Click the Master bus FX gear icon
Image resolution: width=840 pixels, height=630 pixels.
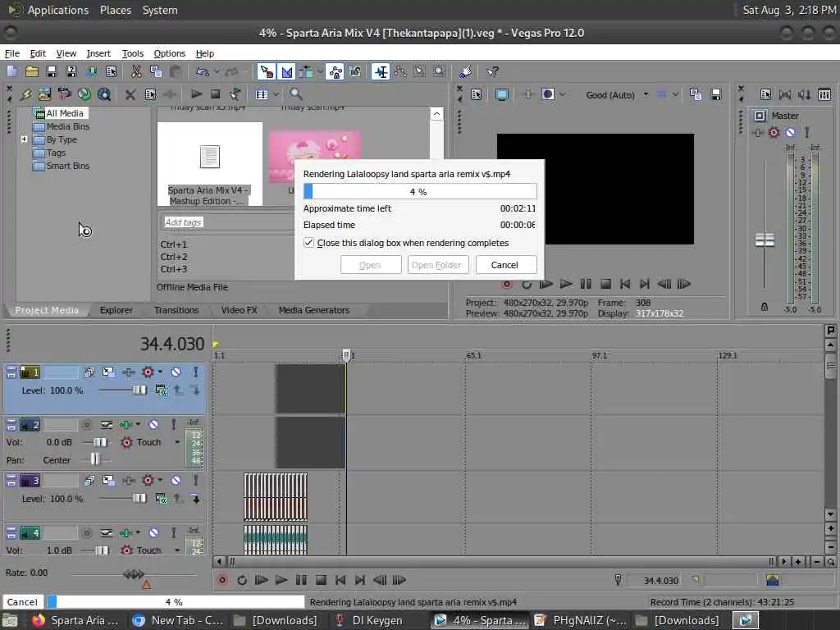tap(774, 132)
